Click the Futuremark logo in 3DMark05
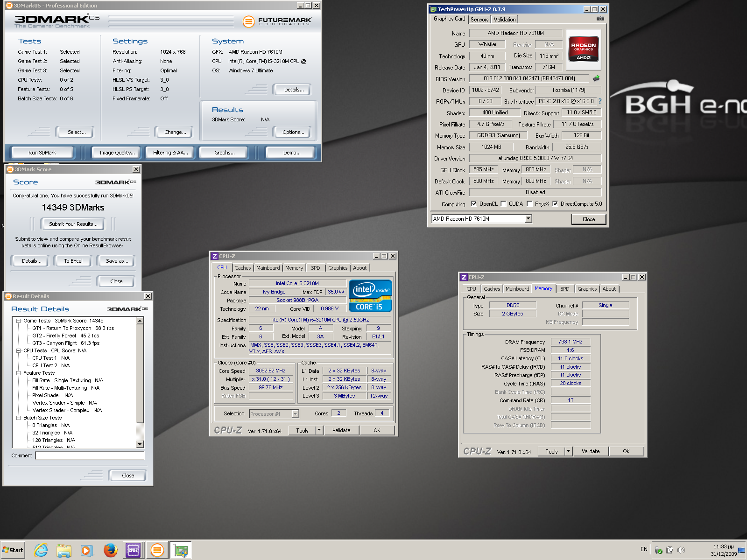This screenshot has width=747, height=560. 277,21
